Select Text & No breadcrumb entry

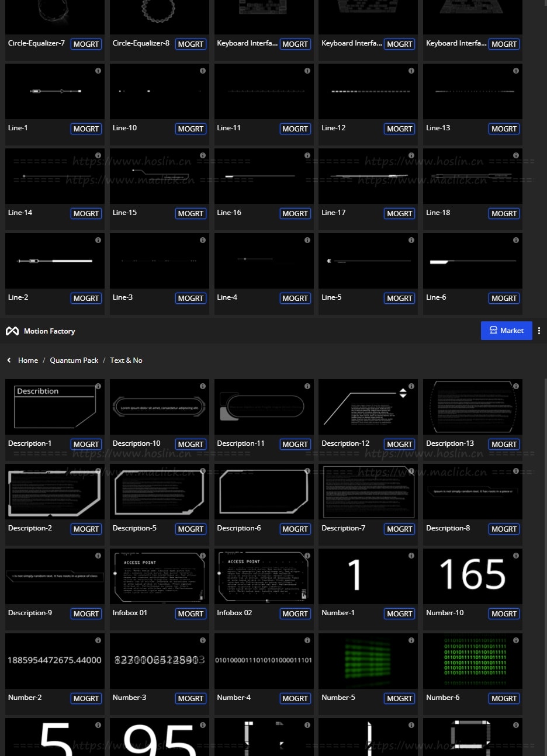(126, 360)
